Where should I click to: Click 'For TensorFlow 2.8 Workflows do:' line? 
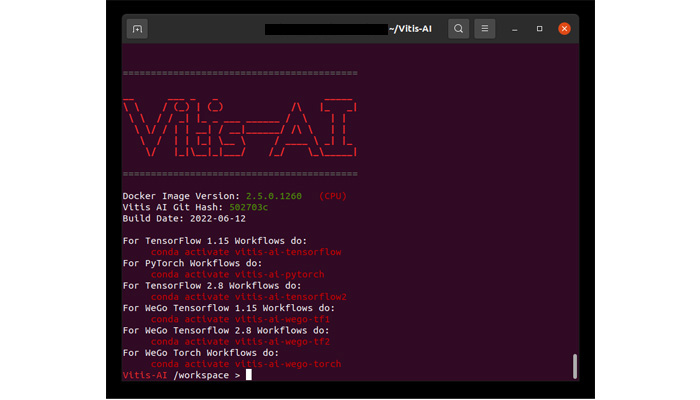pyautogui.click(x=212, y=286)
